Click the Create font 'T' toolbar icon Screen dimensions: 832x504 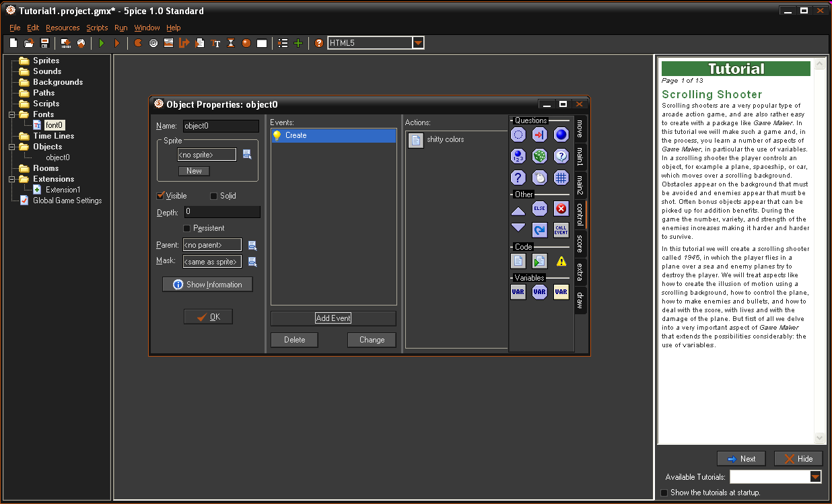click(x=215, y=43)
